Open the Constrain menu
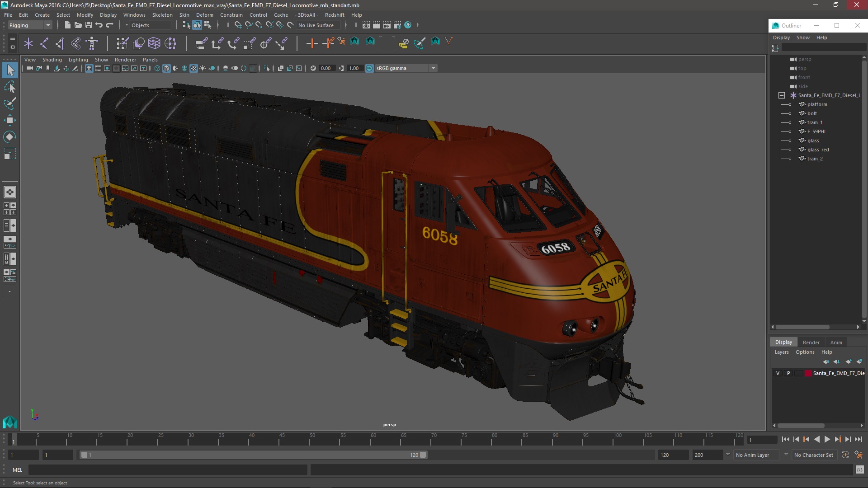 (x=231, y=15)
